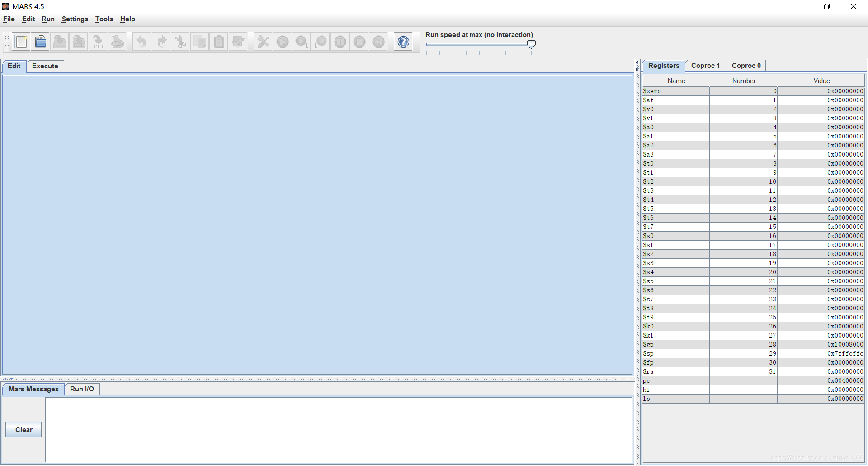Open the File menu
Image resolution: width=868 pixels, height=466 pixels.
pyautogui.click(x=9, y=19)
